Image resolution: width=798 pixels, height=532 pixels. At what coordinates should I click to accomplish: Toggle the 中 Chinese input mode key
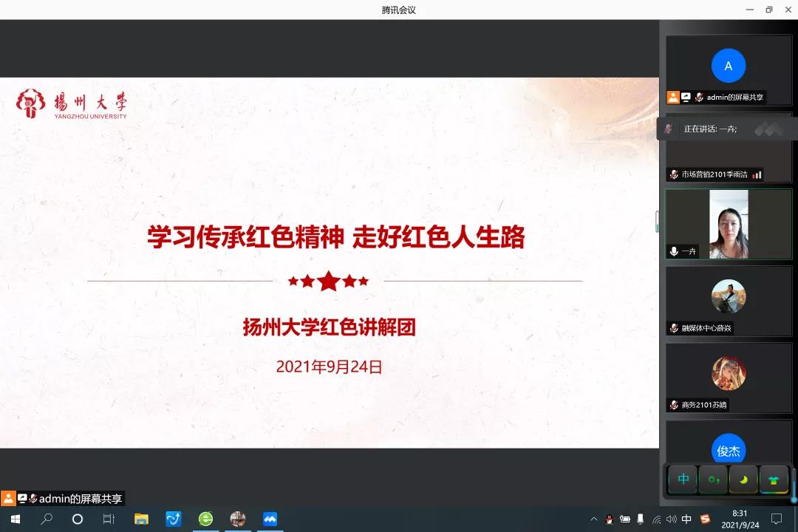[x=683, y=480]
